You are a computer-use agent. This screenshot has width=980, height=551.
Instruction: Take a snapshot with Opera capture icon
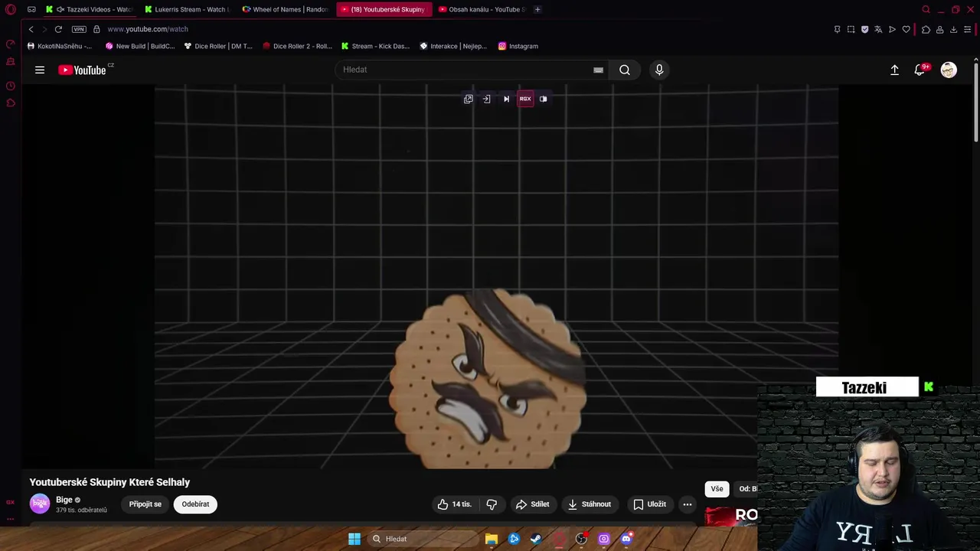(851, 29)
